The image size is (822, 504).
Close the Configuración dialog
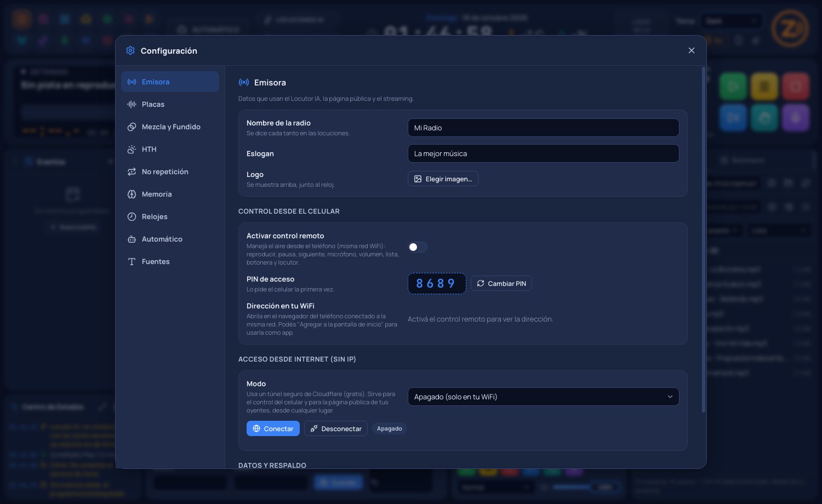692,50
